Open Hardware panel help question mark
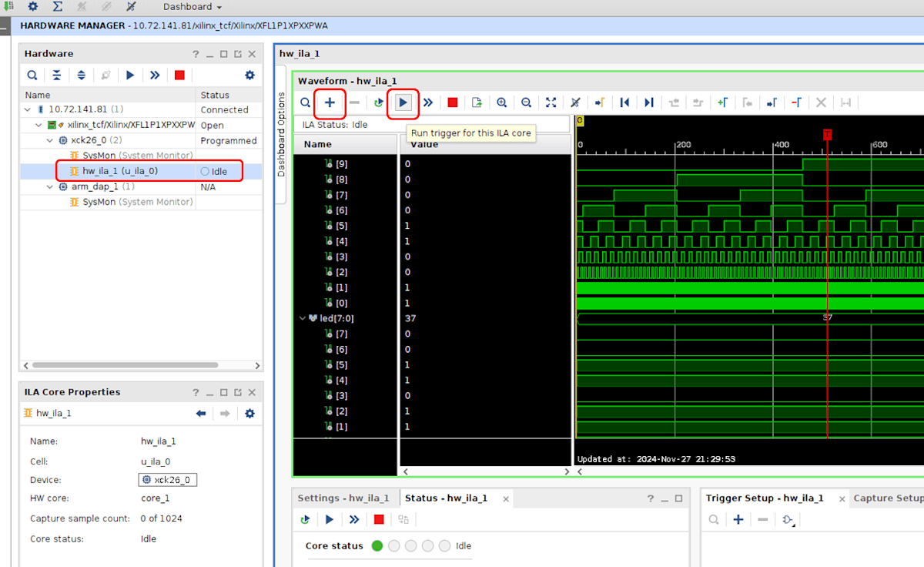 [196, 54]
